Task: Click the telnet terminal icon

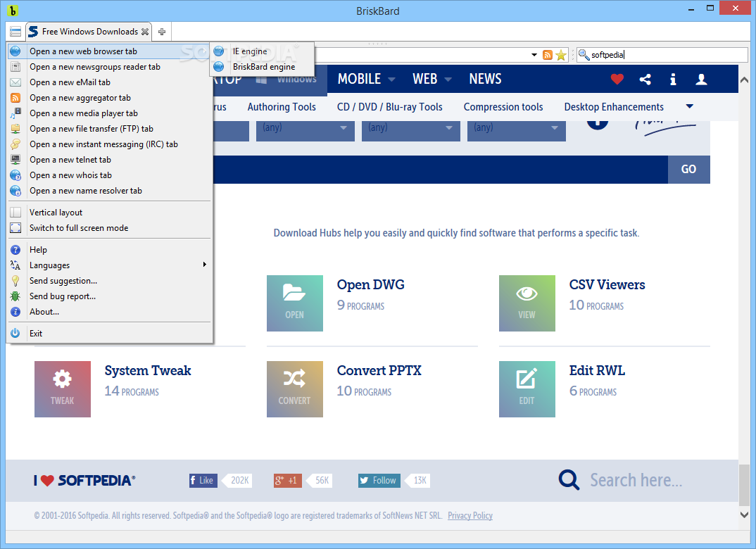Action: [x=15, y=160]
